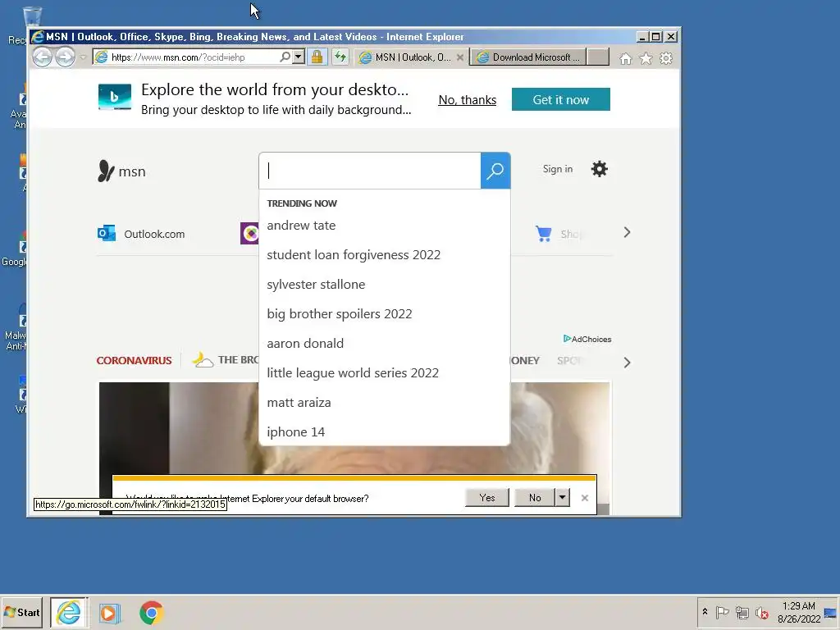Click the Sign in link
Screen dimensions: 840x630
[558, 169]
